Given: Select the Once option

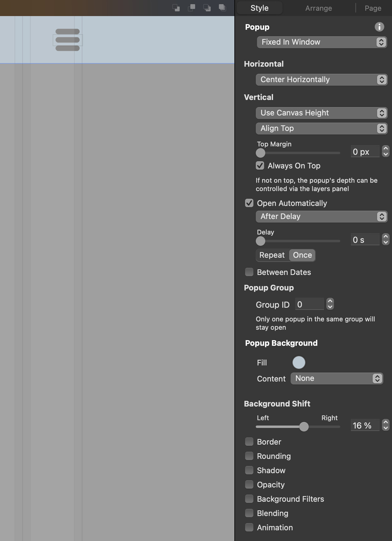Looking at the screenshot, I should click(x=302, y=255).
